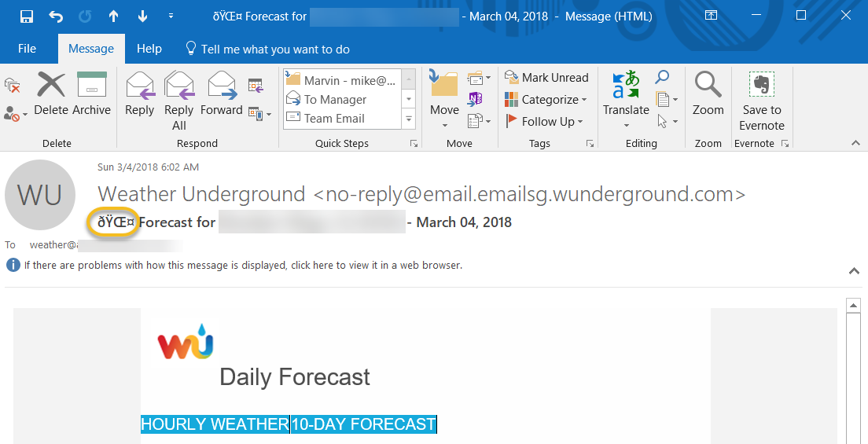Click the Save icon in title bar
The image size is (868, 444).
(26, 16)
